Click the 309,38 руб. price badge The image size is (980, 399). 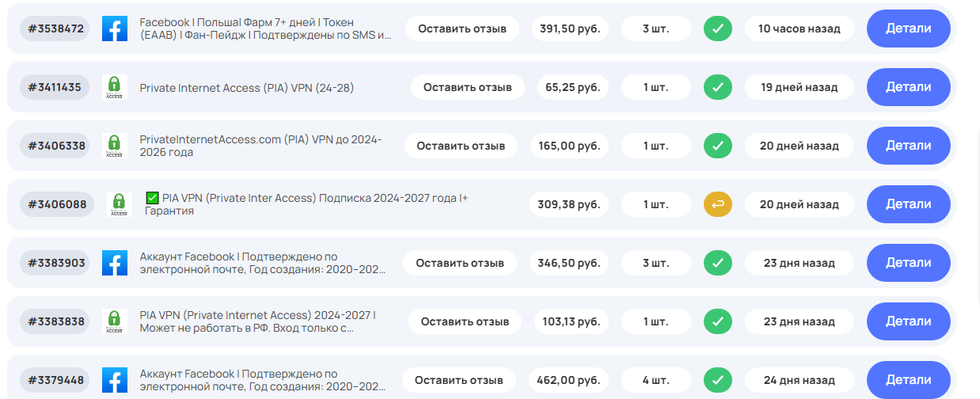point(568,204)
